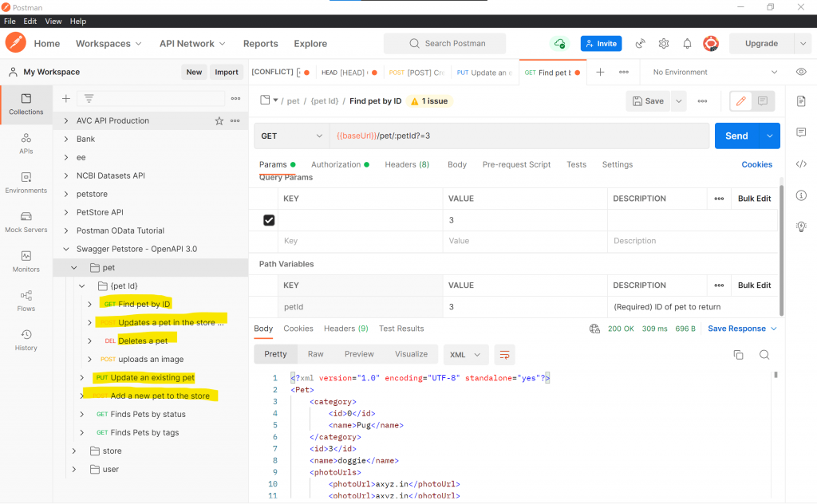This screenshot has height=504, width=817.
Task: Open the No Environment selector
Action: click(x=715, y=72)
